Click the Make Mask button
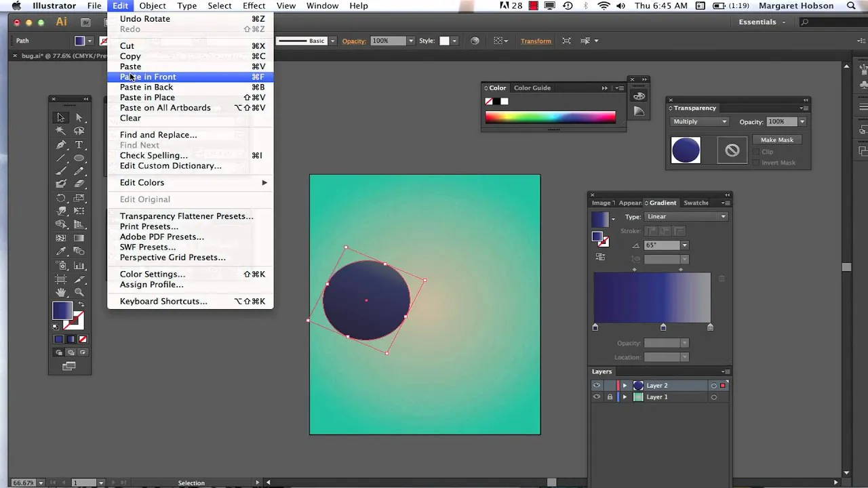 (x=776, y=140)
